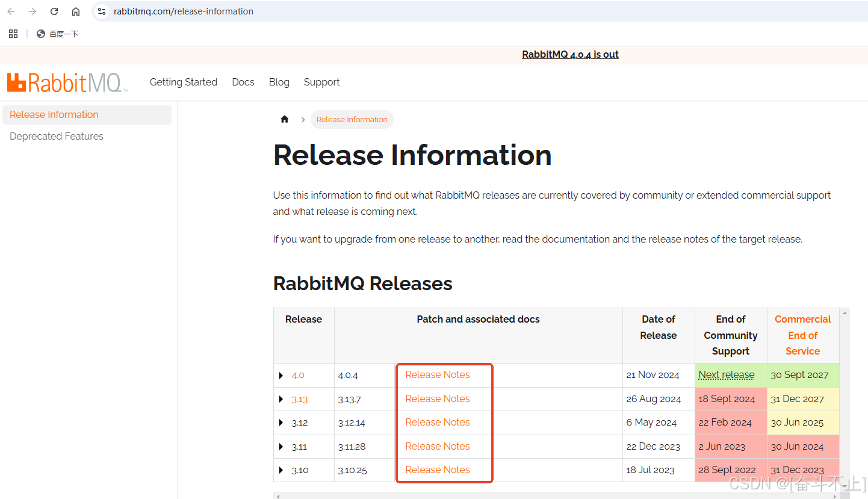Expand the 3.11 release row
Screen dimensions: 868x499
[281, 447]
